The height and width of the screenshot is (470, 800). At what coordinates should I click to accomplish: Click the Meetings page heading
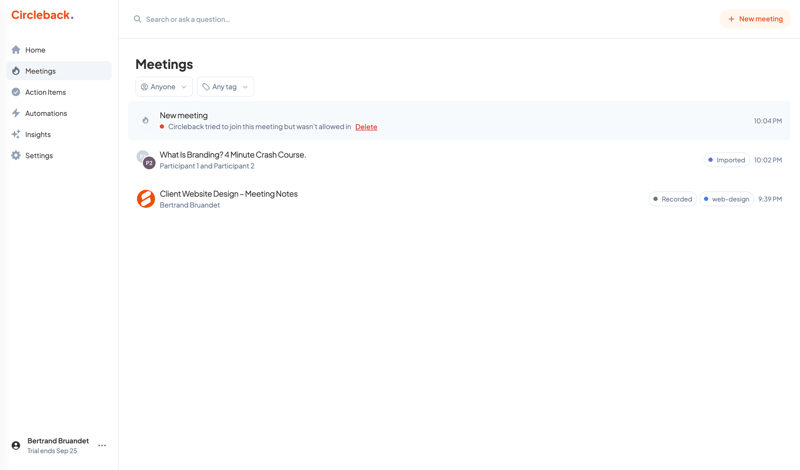click(x=164, y=64)
